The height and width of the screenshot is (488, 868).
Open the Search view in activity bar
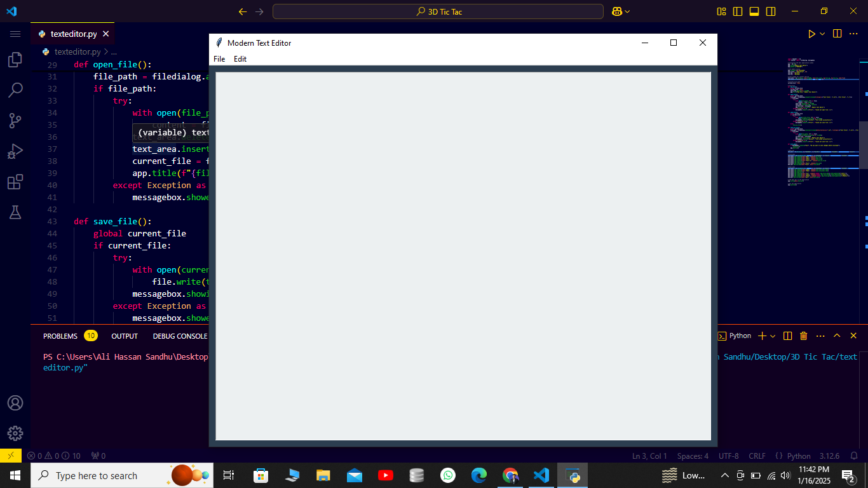tap(15, 90)
